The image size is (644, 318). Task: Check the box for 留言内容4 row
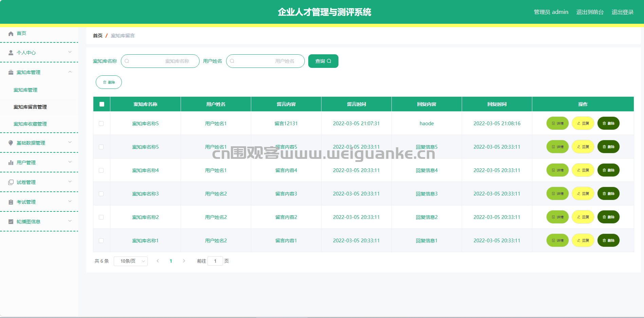tap(101, 170)
